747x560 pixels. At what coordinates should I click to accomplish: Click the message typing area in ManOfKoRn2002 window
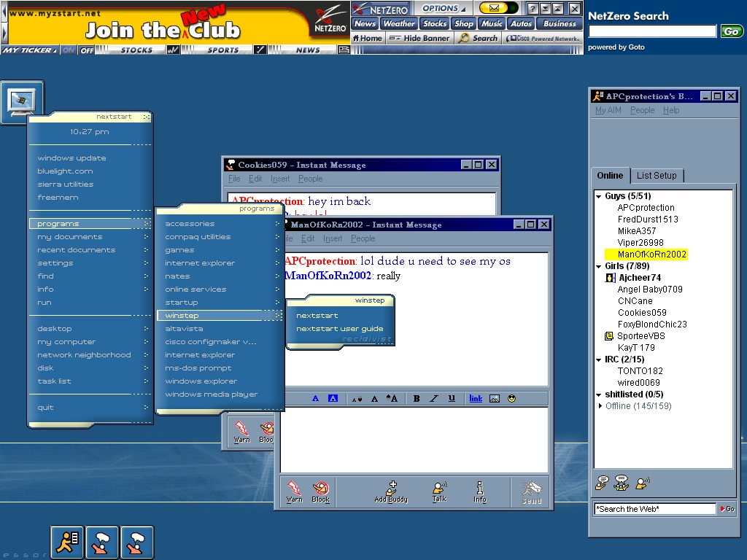(414, 440)
